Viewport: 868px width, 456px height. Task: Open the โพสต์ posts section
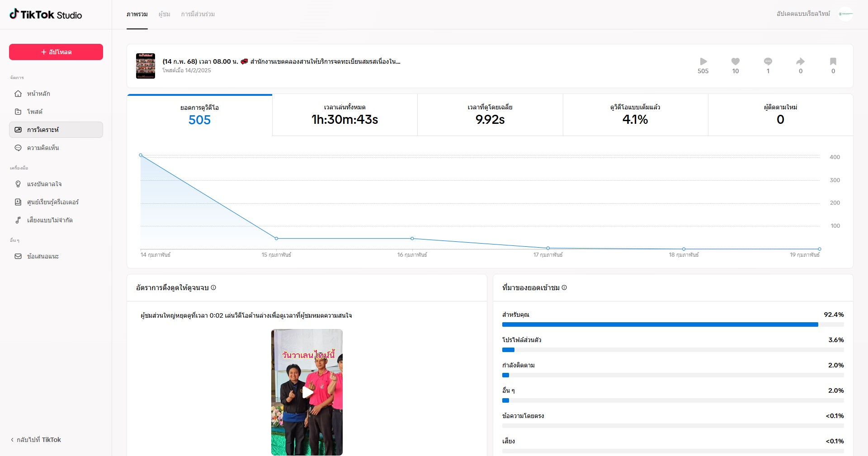pyautogui.click(x=34, y=112)
